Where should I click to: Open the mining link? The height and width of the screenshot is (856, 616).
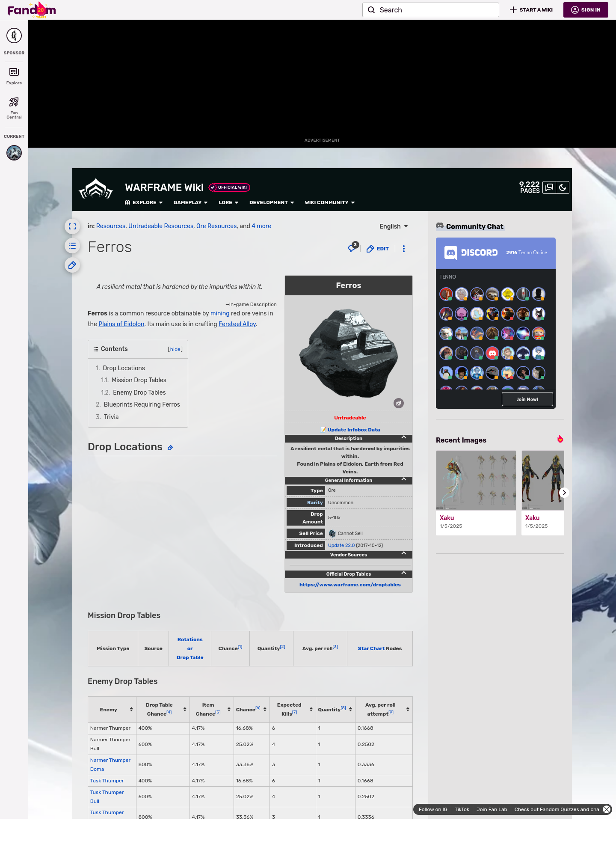point(220,313)
